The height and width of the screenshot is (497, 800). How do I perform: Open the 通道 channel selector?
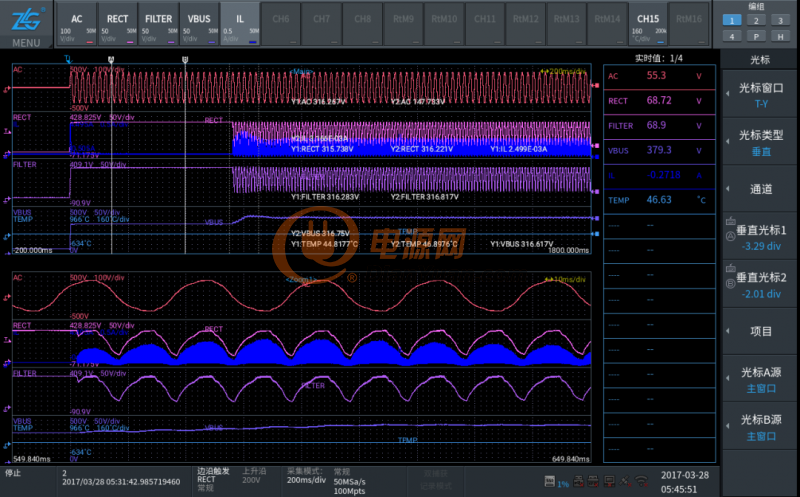[x=760, y=188]
